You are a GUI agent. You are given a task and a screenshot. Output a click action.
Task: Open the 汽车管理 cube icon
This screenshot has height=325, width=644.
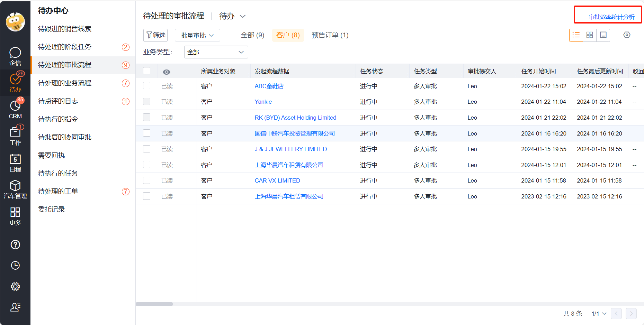[x=15, y=189]
